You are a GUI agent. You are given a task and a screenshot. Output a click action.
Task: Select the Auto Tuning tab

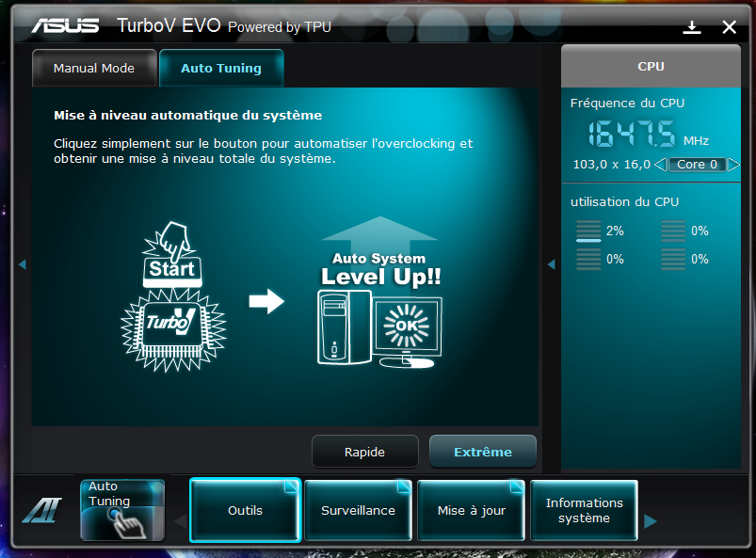(x=221, y=69)
